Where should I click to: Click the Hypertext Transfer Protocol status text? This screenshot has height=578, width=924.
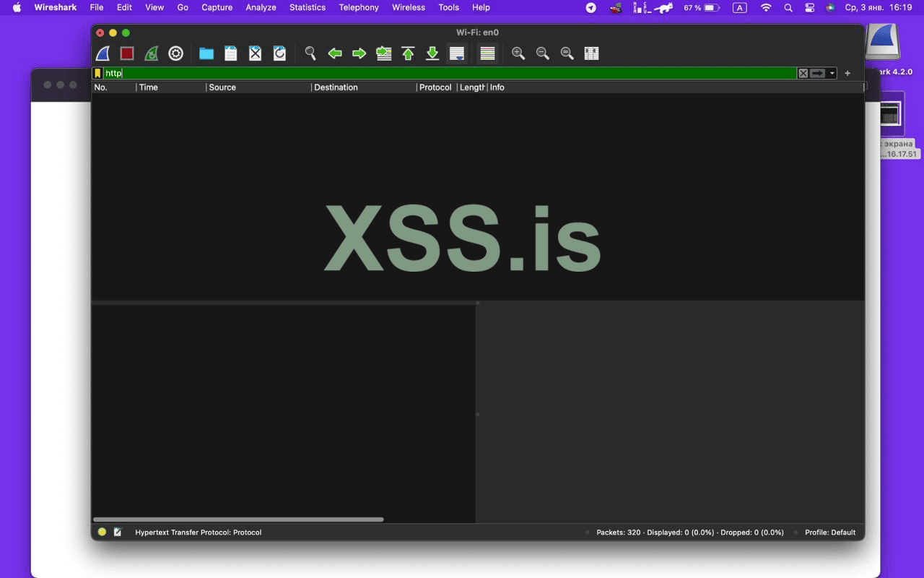(199, 532)
